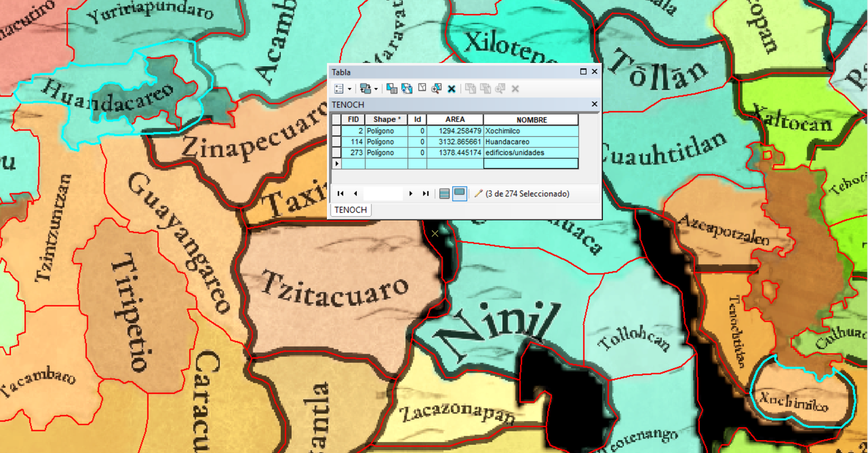The image size is (868, 453).
Task: Click the selected count status text
Action: (528, 194)
